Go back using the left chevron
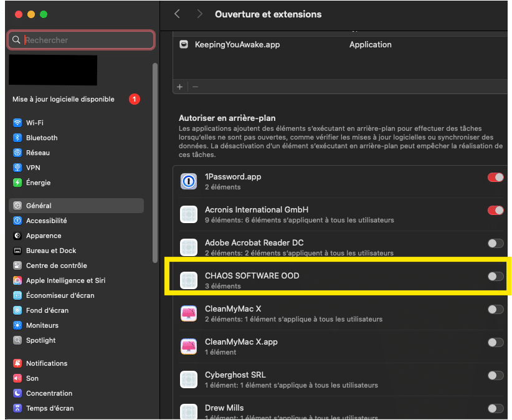Image resolution: width=512 pixels, height=420 pixels. pos(178,14)
